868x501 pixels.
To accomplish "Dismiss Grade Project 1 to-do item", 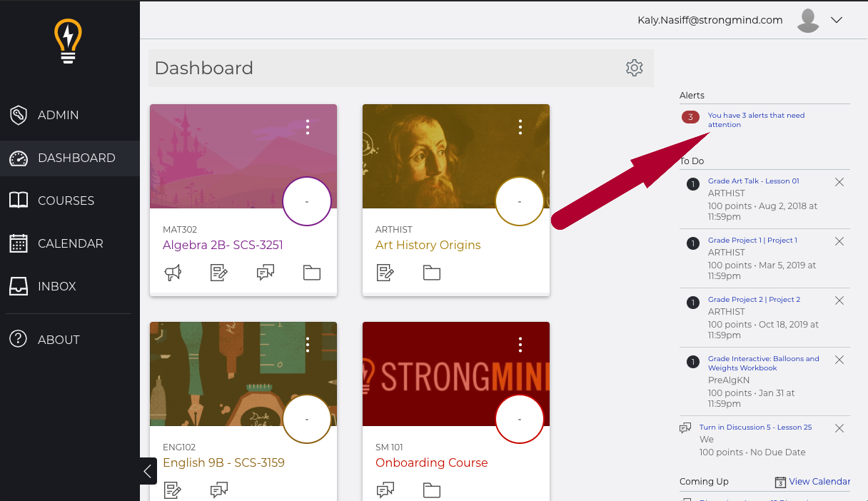I will pyautogui.click(x=839, y=241).
